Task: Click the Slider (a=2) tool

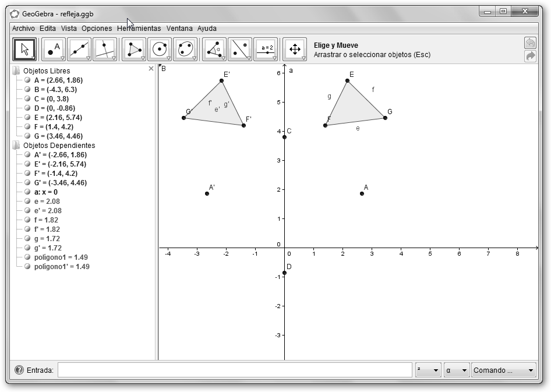Action: (266, 50)
